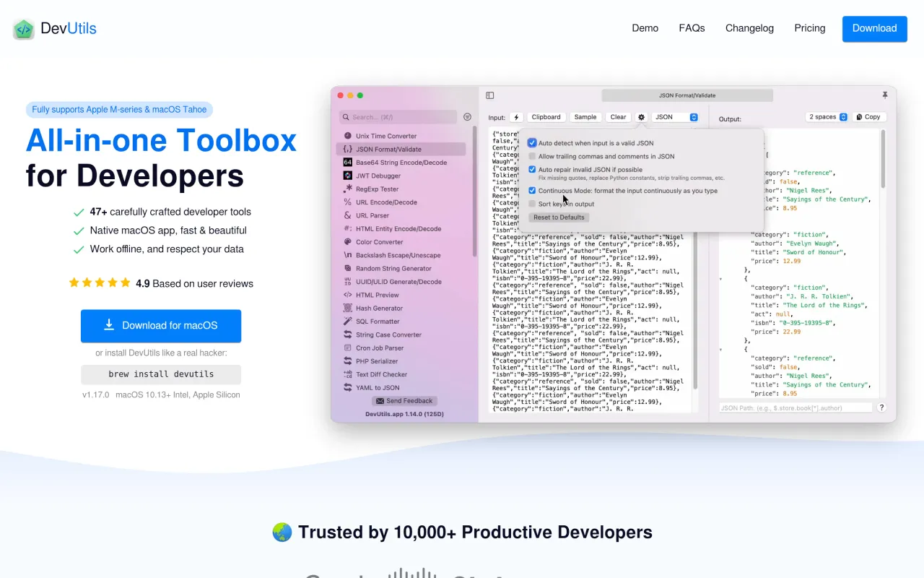
Task: Select the Unix Time Converter clock icon
Action: point(348,136)
